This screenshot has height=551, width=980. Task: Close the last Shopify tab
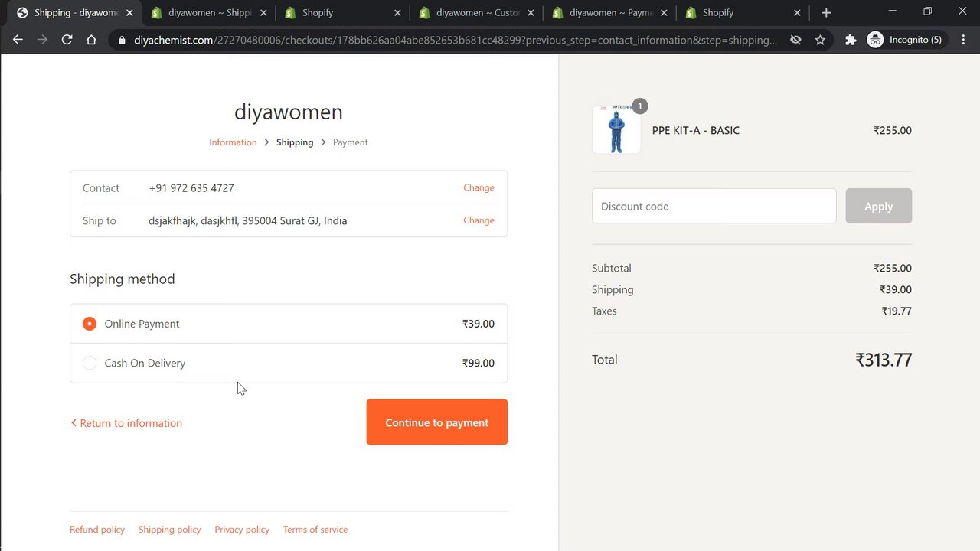[797, 13]
